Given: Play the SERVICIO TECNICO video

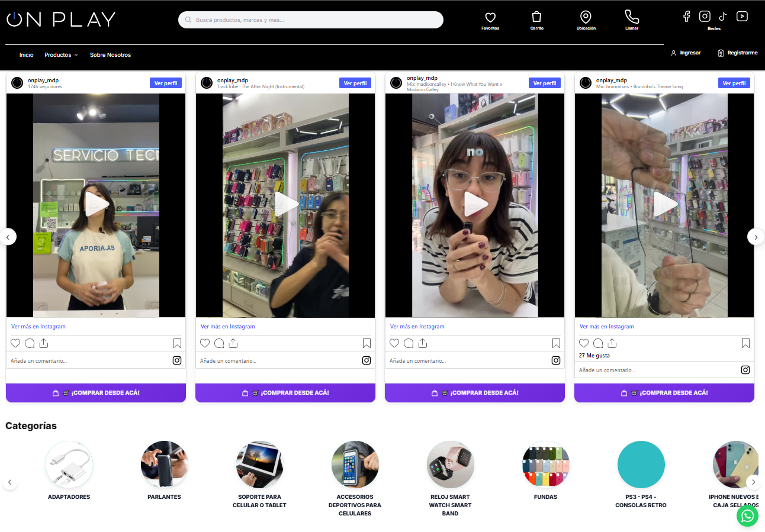Looking at the screenshot, I should pos(96,205).
